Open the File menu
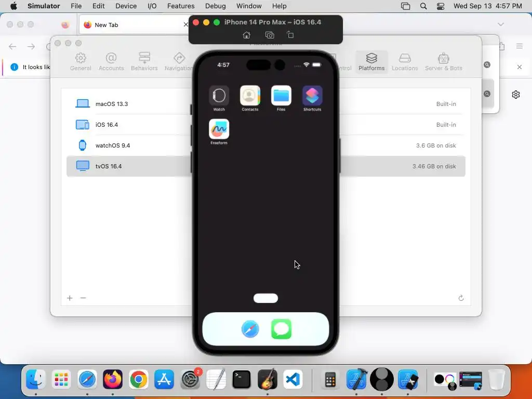 pos(76,6)
